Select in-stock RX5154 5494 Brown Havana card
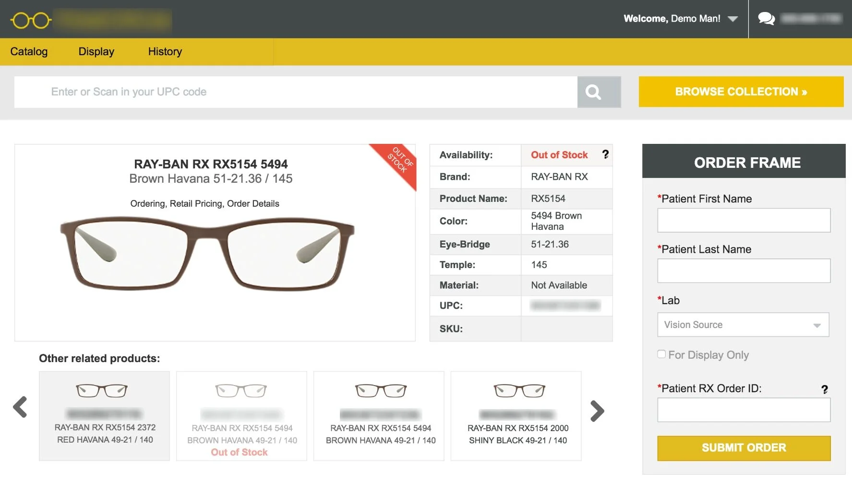 coord(379,416)
